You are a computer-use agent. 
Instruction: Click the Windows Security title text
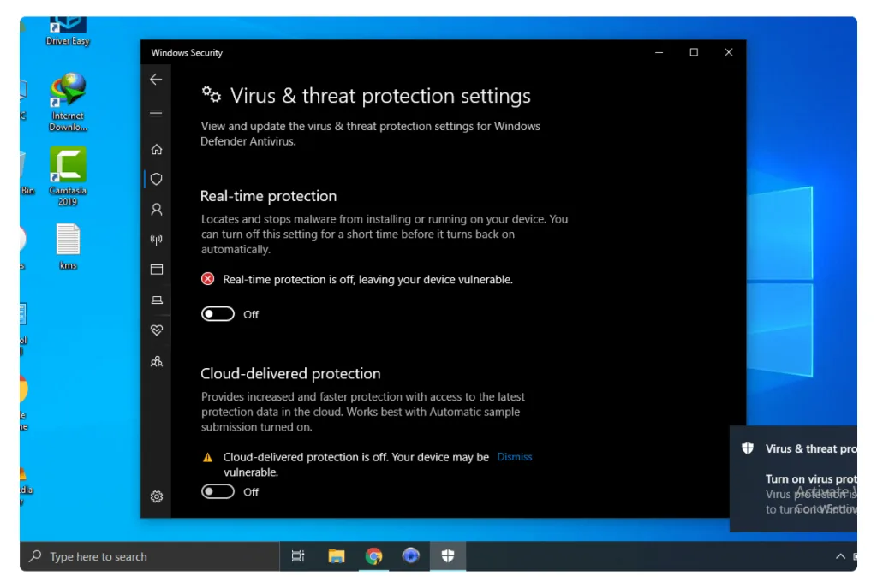coord(187,53)
